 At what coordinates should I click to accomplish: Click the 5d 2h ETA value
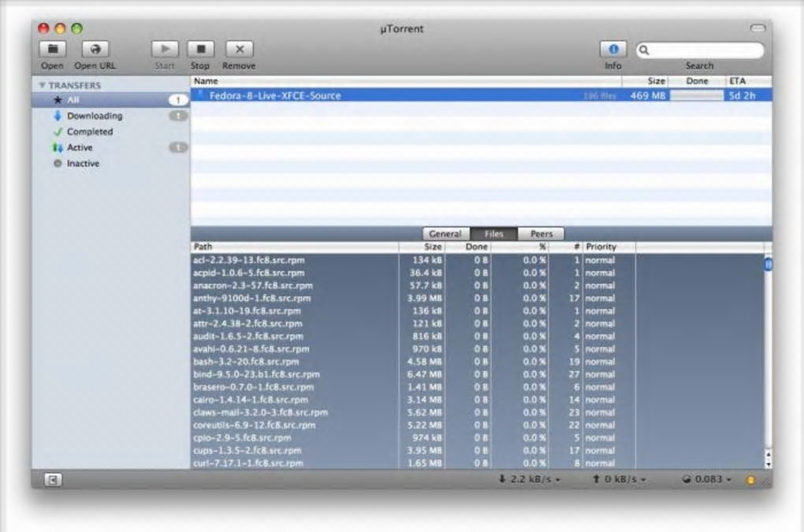(x=742, y=95)
